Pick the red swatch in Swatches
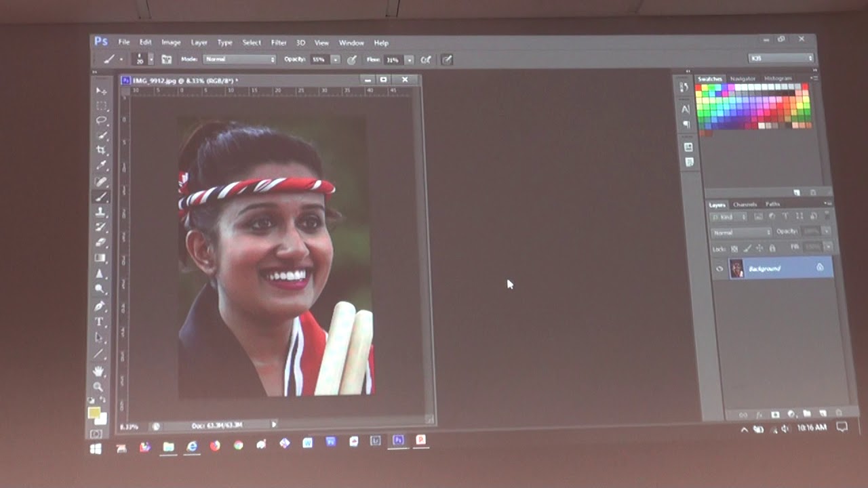868x488 pixels. tap(699, 88)
